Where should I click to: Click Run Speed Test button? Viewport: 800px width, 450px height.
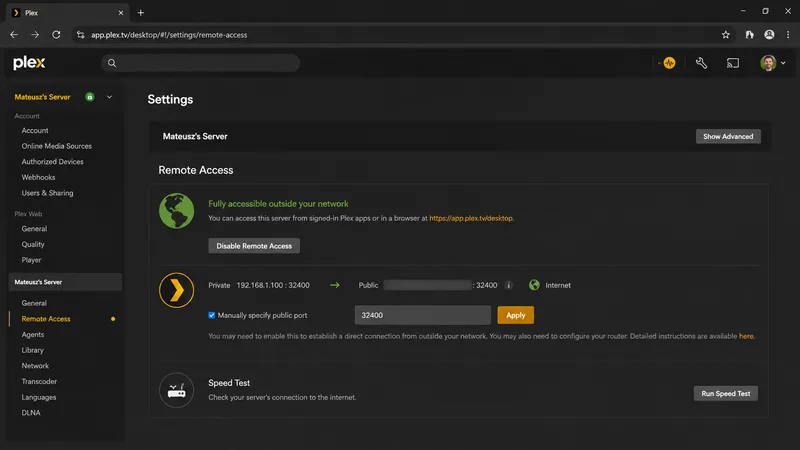coord(726,393)
